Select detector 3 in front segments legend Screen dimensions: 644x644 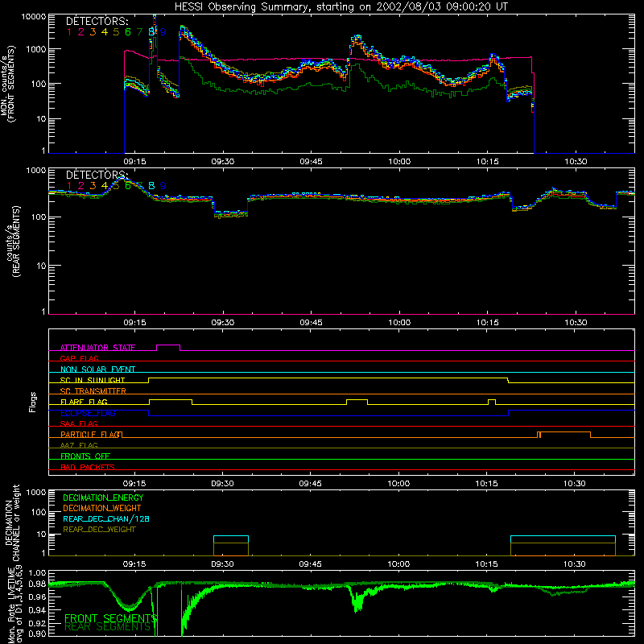(93, 31)
